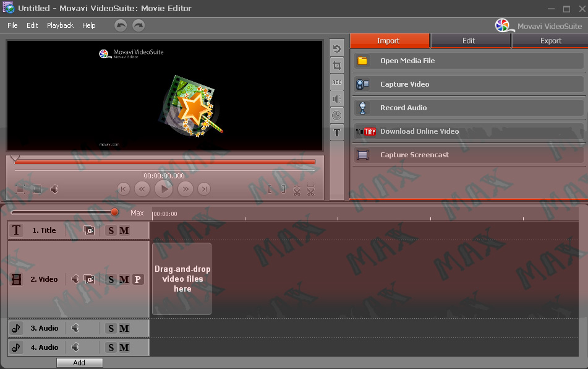Viewport: 588px width, 369px height.
Task: Toggle the P button on the Video track
Action: [x=138, y=279]
